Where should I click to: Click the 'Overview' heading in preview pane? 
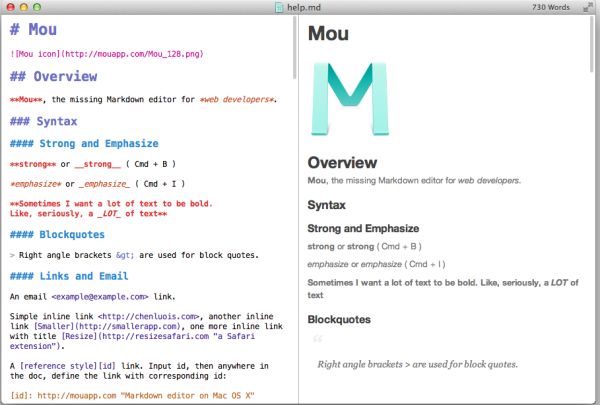[342, 163]
